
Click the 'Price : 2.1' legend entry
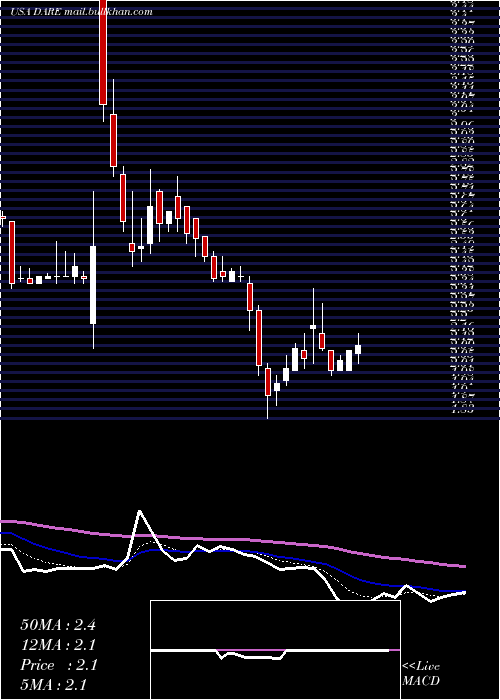pyautogui.click(x=58, y=665)
